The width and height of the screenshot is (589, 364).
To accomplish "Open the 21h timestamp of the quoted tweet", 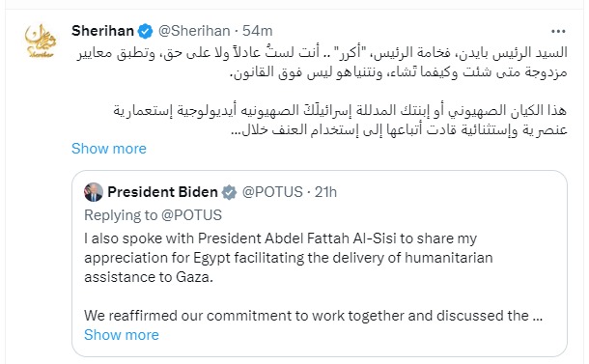I will 325,192.
